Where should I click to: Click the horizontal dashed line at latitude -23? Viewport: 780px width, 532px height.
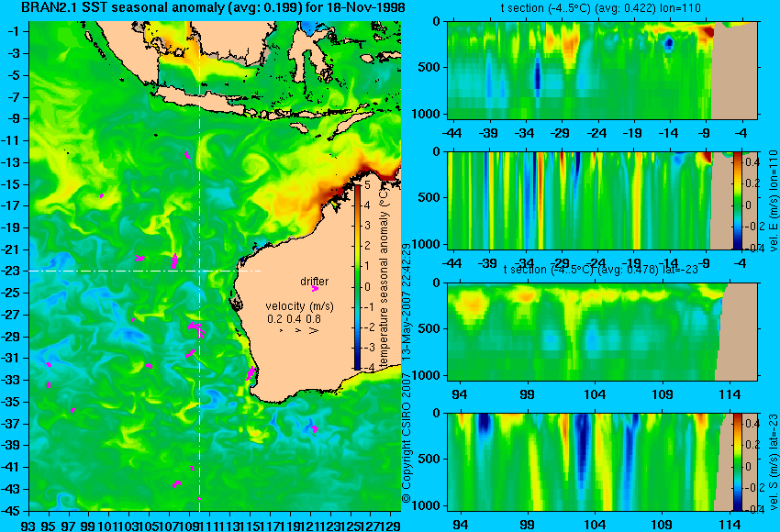tap(144, 271)
